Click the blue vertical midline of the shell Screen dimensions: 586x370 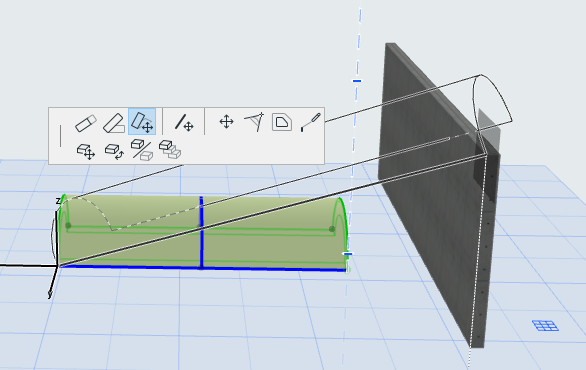pos(201,232)
